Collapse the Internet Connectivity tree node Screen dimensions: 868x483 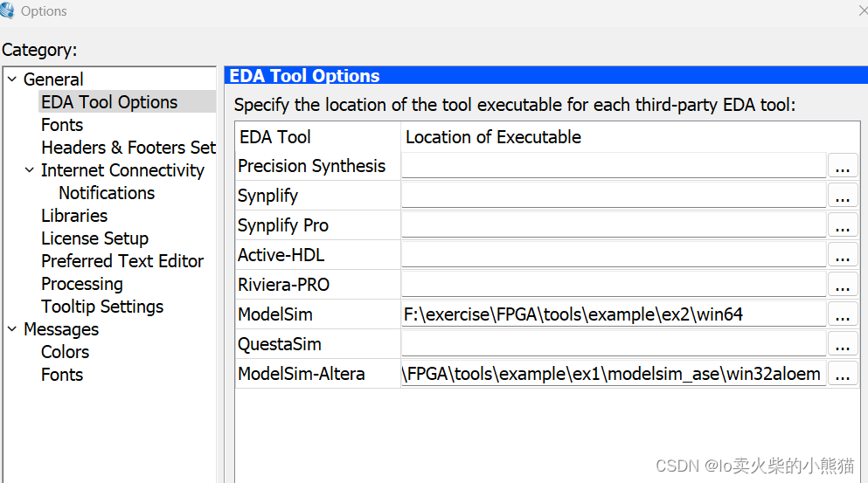[x=30, y=170]
